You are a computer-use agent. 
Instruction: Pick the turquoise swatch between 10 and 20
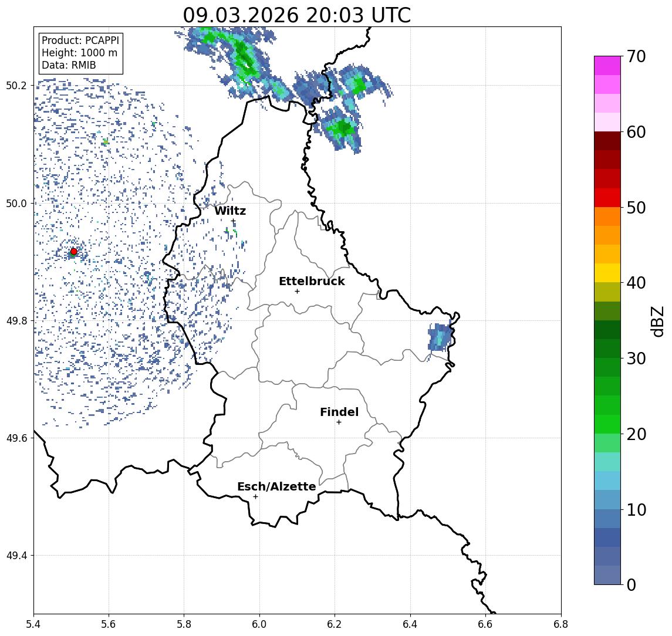pos(607,462)
